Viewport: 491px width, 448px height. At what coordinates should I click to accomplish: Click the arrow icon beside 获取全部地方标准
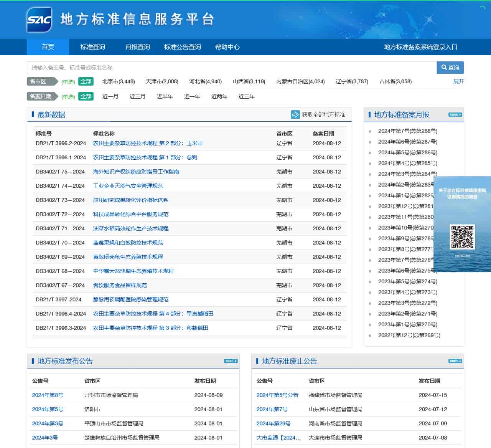pos(295,115)
